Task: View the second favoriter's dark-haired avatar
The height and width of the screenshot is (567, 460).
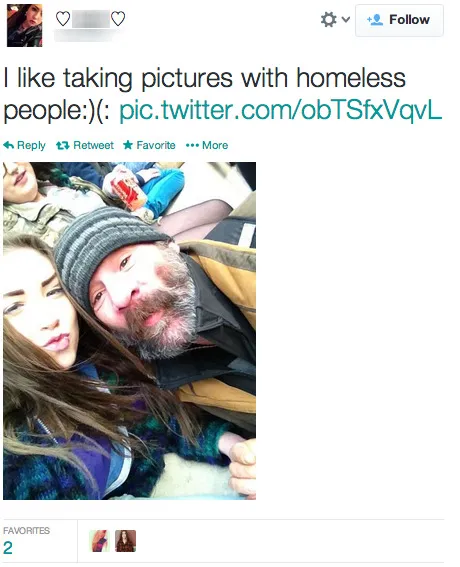Action: [125, 541]
